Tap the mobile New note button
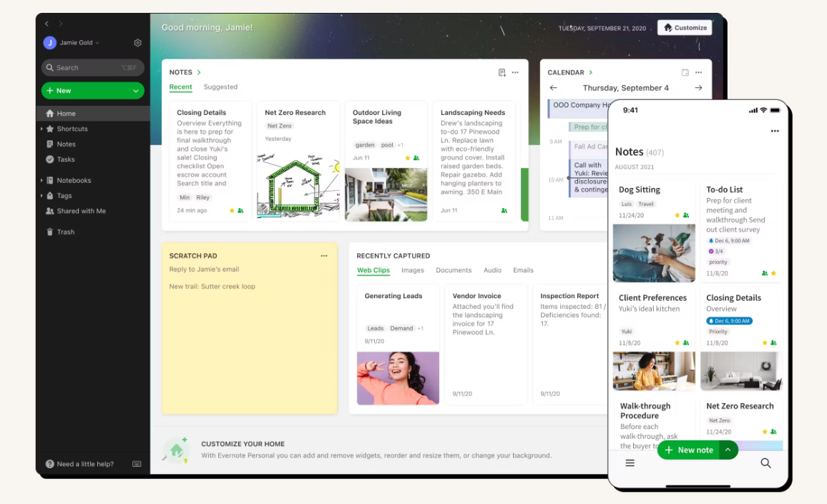This screenshot has width=827, height=504. pyautogui.click(x=688, y=450)
